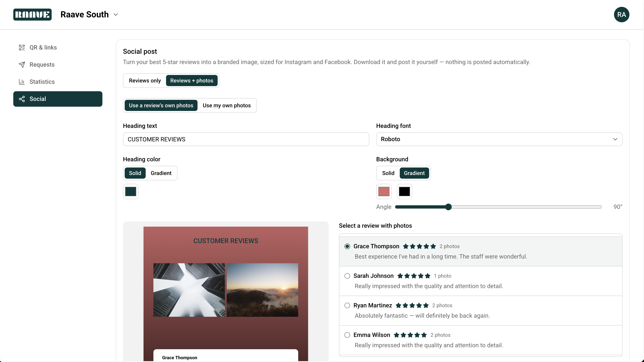Viewport: 644px width, 362px height.
Task: Click "2 photos" label for Grace Thompson
Action: [449, 246]
